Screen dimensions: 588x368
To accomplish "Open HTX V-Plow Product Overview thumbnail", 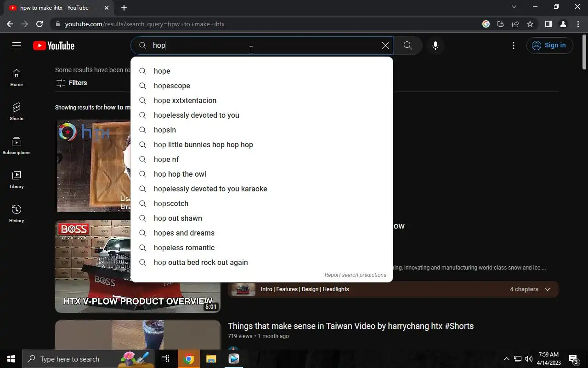I will point(138,267).
